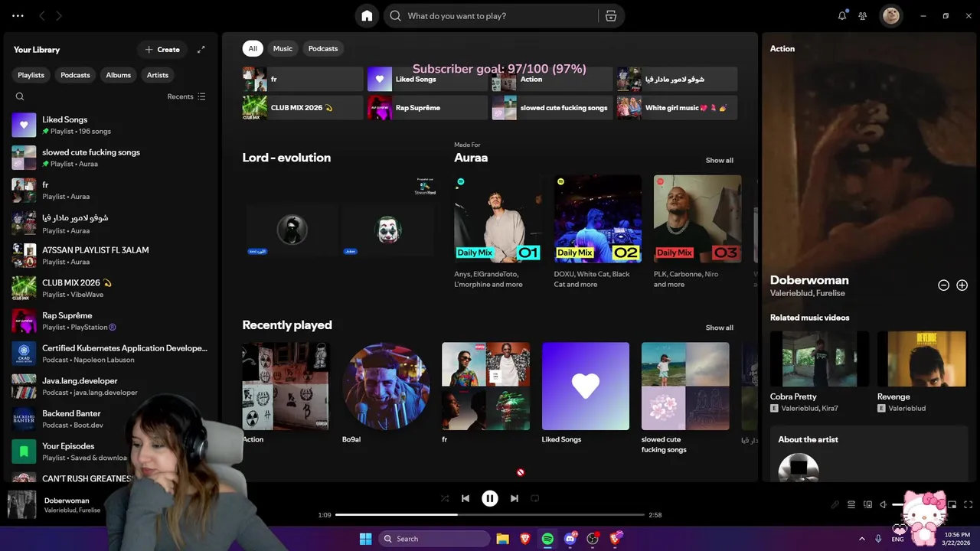Open Liked Songs in the library list
This screenshot has width=980, height=551.
111,125
